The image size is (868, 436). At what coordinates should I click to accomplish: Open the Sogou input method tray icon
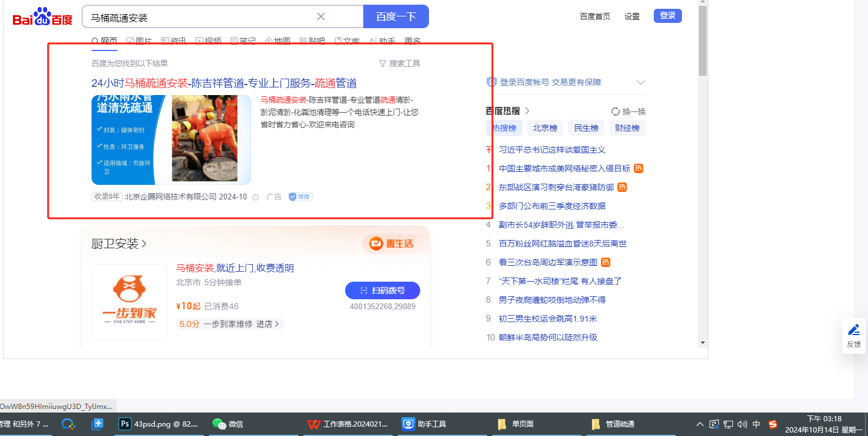click(773, 424)
